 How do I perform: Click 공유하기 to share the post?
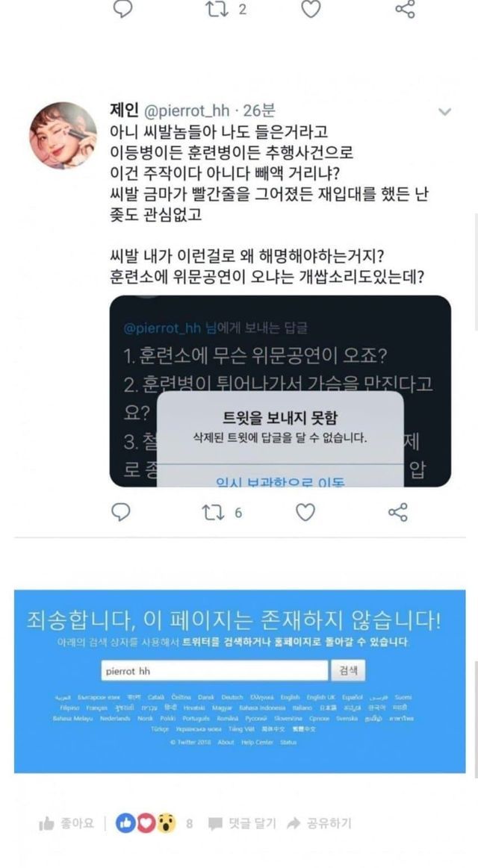tap(319, 824)
